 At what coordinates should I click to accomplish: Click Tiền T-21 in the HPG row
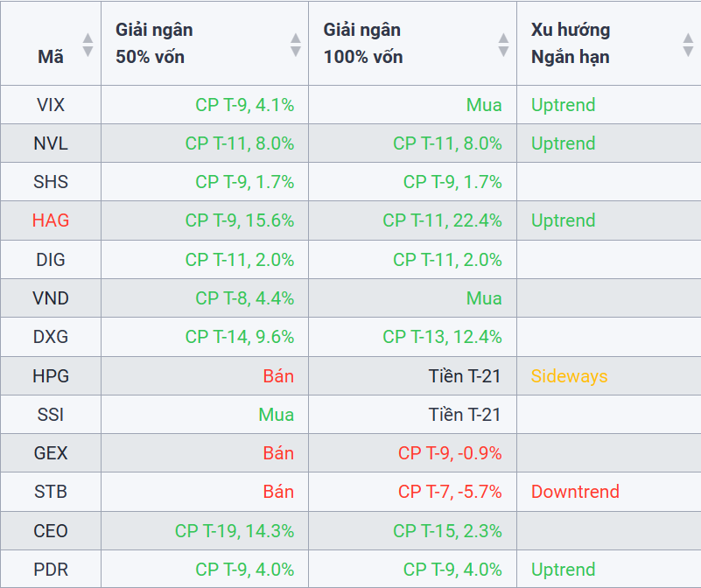[465, 376]
